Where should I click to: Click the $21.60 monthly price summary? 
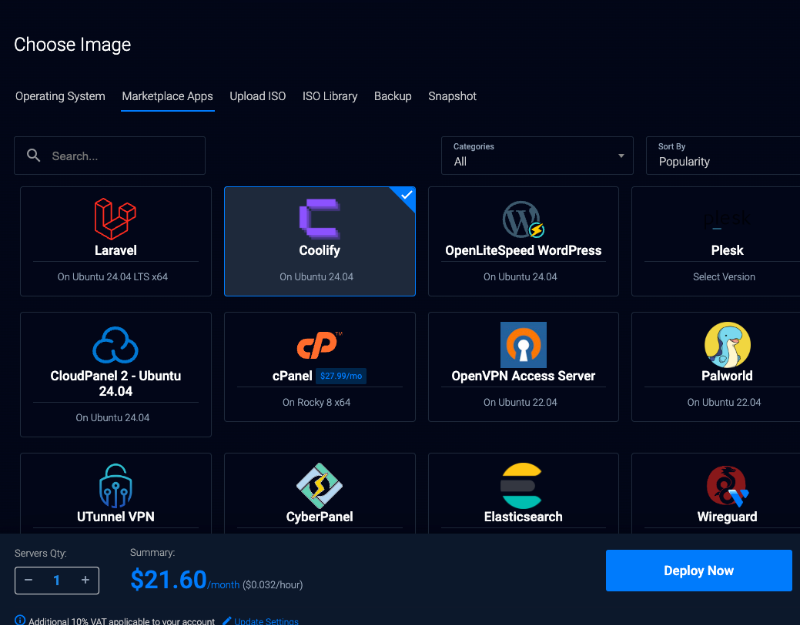pyautogui.click(x=168, y=580)
